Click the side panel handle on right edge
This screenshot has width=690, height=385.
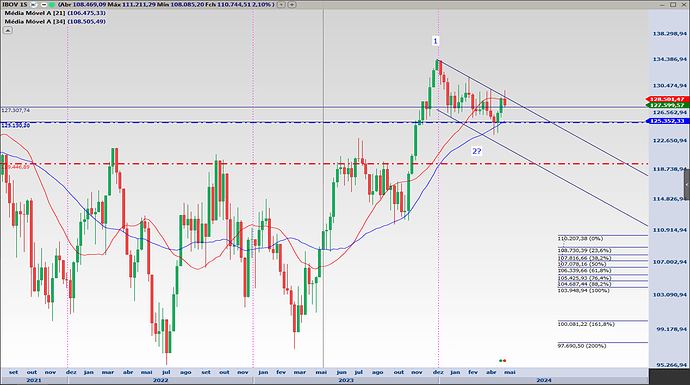click(x=687, y=184)
